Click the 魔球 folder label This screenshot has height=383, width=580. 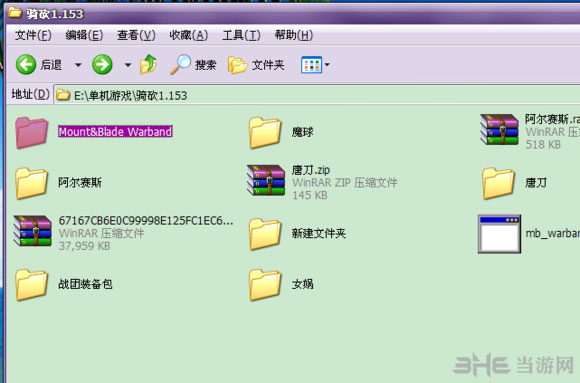(x=303, y=132)
